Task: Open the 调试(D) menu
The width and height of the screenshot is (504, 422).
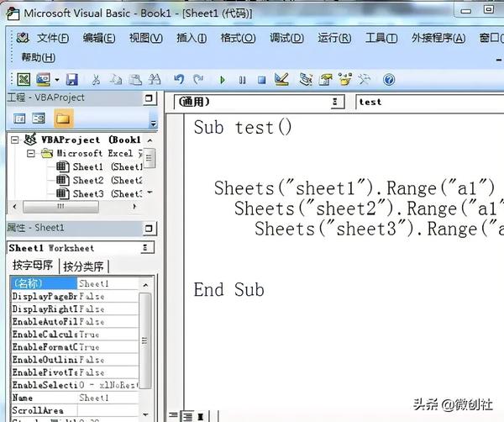Action: (x=286, y=39)
